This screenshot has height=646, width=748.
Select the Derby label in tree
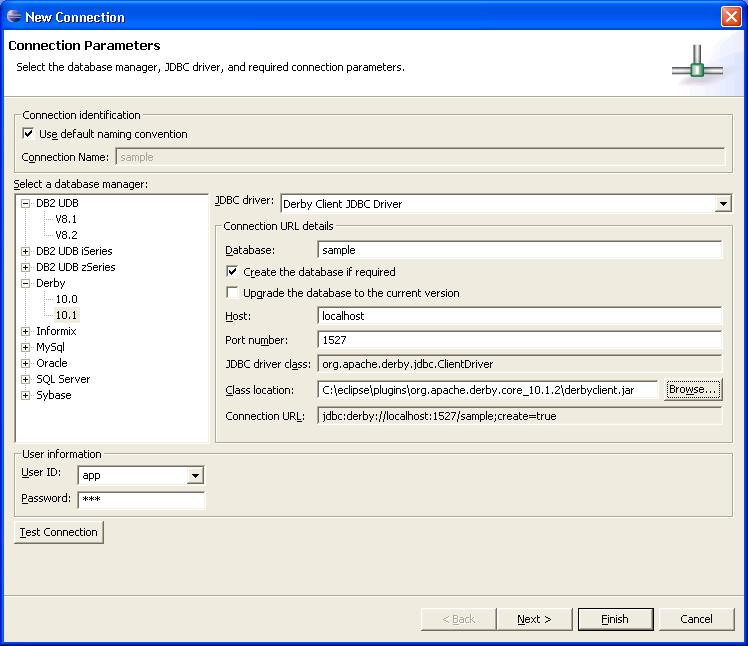(x=51, y=283)
